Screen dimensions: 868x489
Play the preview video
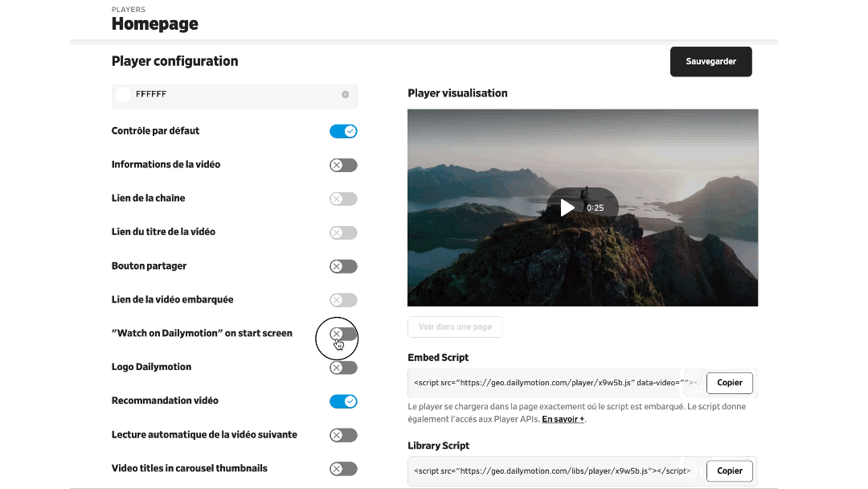[x=567, y=208]
